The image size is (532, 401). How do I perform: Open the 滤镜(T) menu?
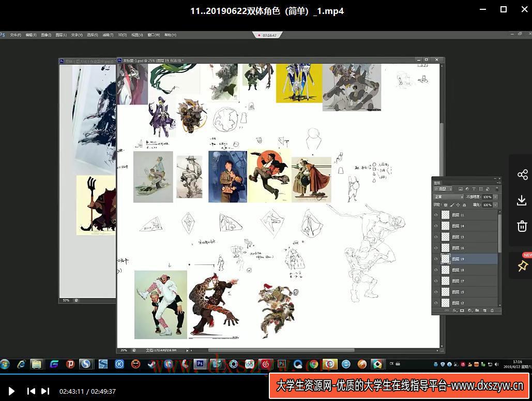pos(108,35)
